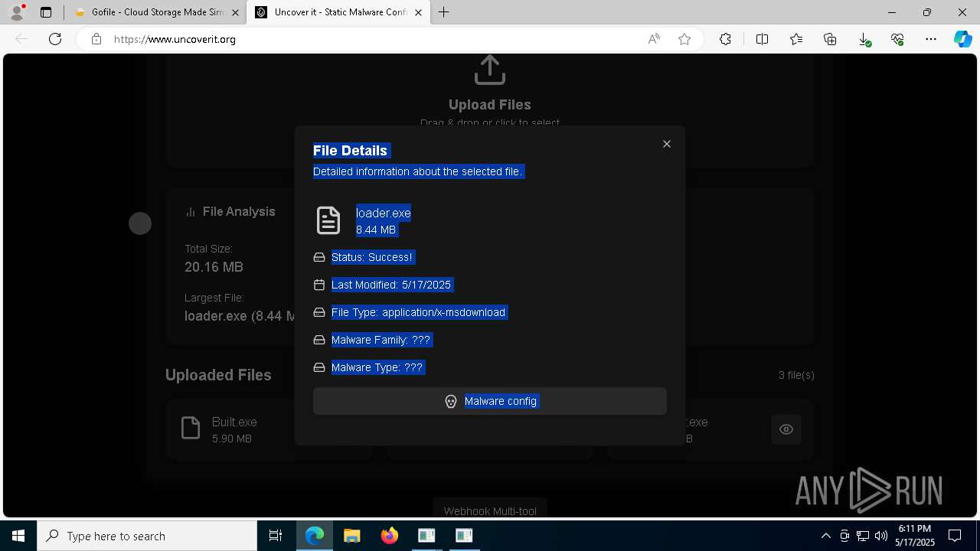
Task: Click the taskbar volume icon
Action: tap(880, 536)
